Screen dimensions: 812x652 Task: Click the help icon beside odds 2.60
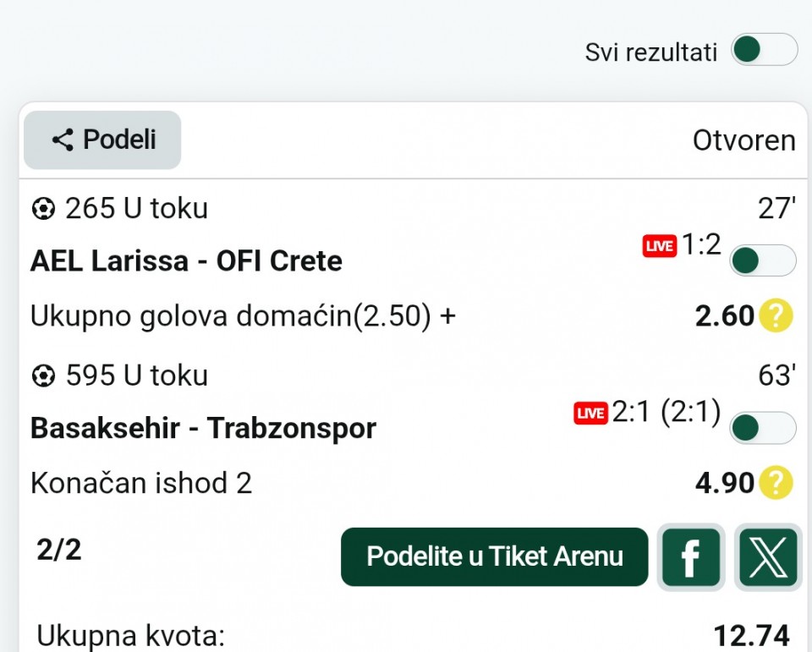point(776,316)
